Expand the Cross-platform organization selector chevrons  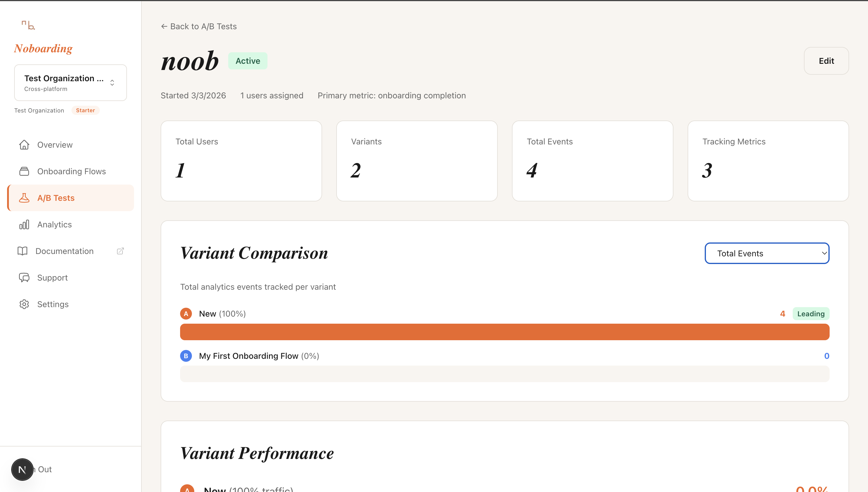coord(112,82)
